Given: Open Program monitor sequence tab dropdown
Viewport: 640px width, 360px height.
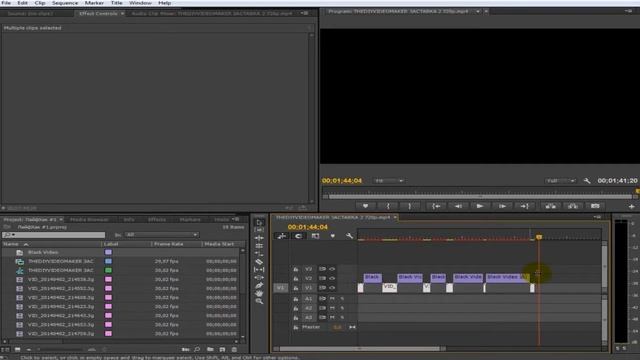Looking at the screenshot, I should [478, 11].
